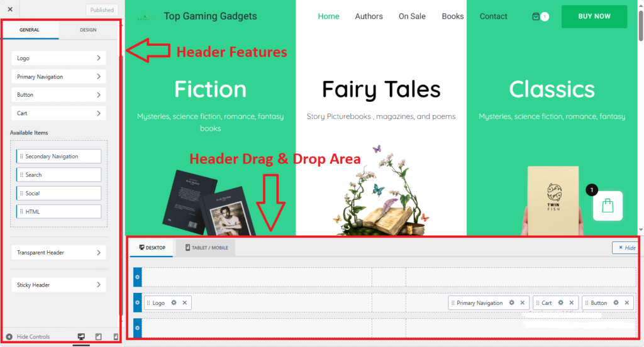Expand the Primary Navigation settings
Viewport: 644px width, 347px height.
click(x=58, y=77)
